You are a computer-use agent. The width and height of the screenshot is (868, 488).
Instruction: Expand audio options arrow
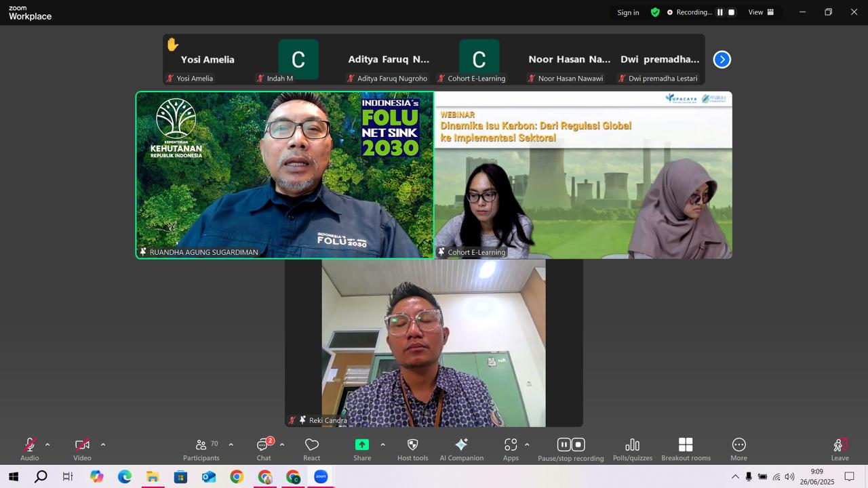(x=47, y=445)
